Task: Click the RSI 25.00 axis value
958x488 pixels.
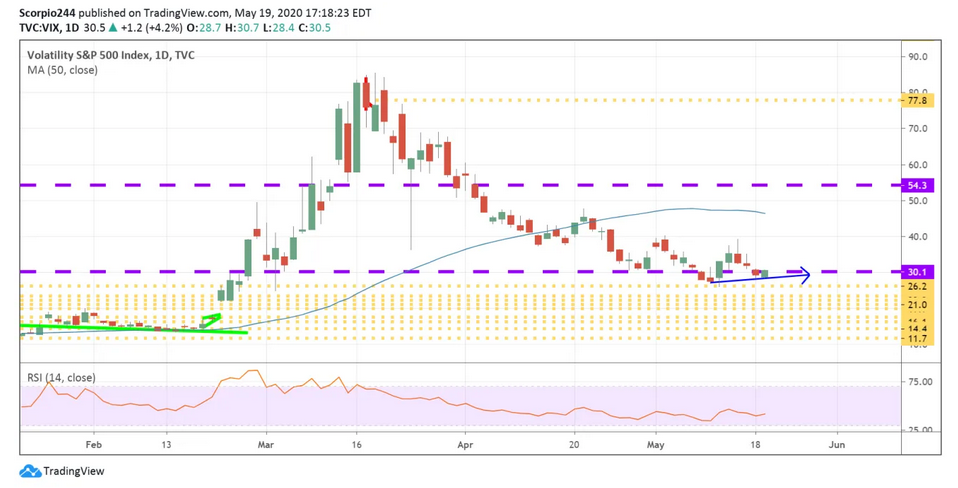Action: 920,431
